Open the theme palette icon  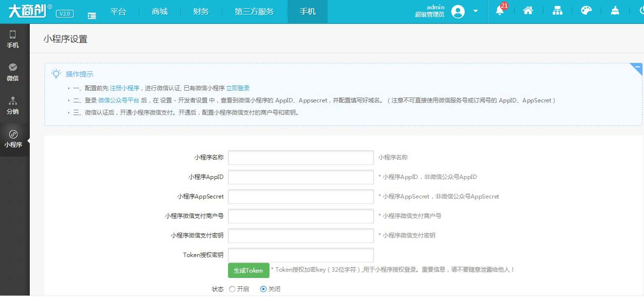(x=586, y=11)
